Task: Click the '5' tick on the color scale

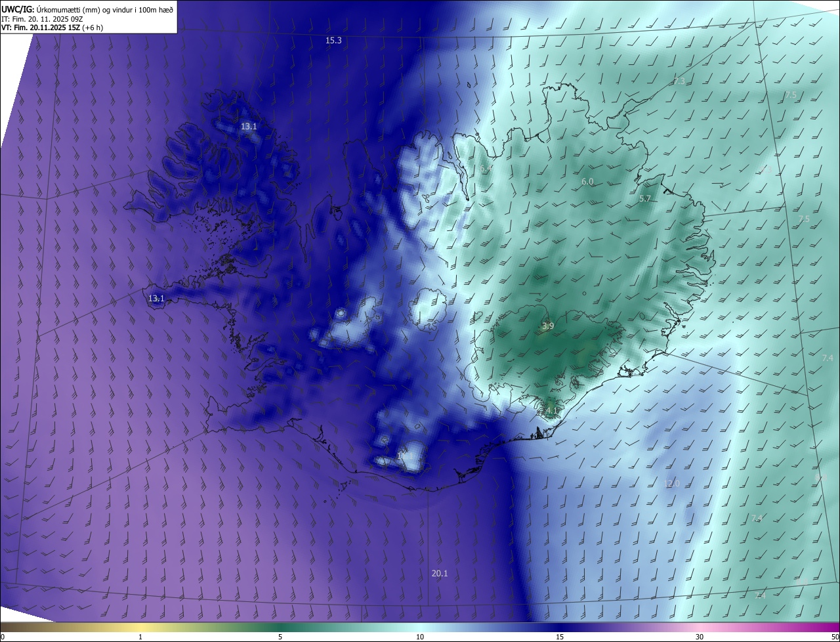Action: coord(280,637)
